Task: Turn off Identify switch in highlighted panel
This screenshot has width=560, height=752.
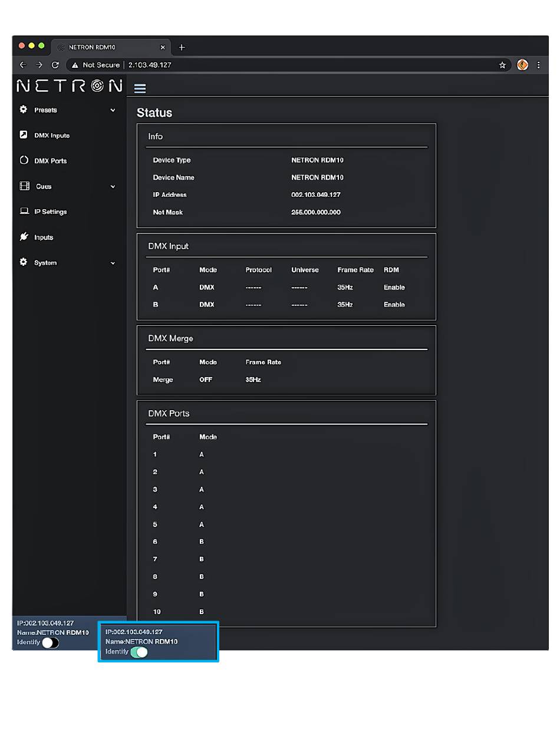Action: (x=139, y=652)
